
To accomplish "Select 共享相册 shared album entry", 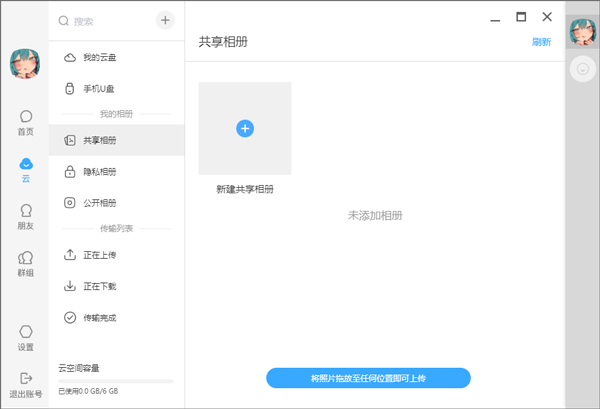I will point(116,140).
